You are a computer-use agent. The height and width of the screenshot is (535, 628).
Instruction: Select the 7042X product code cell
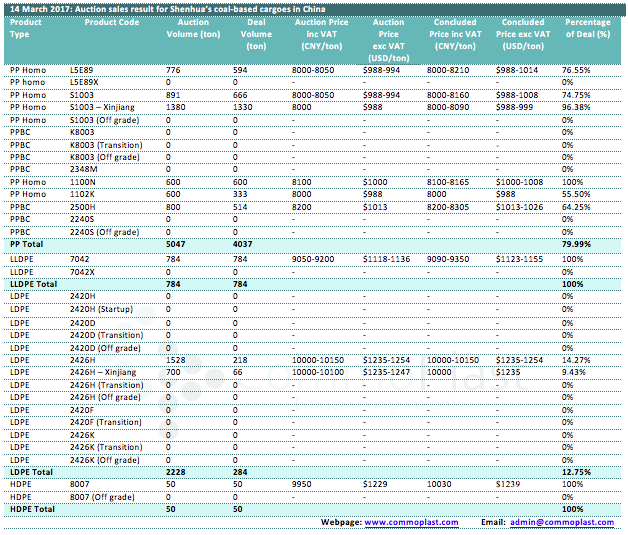coord(83,270)
